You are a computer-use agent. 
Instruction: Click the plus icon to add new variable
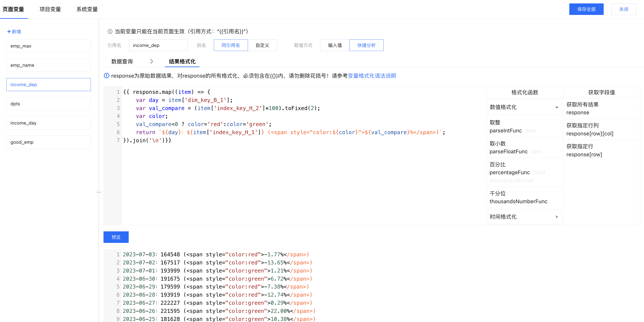point(9,32)
